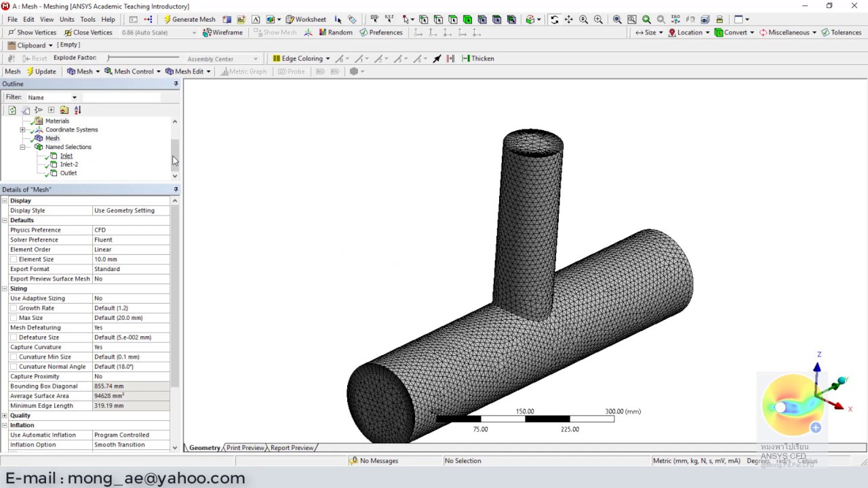Click the Zoom to Fit icon
The height and width of the screenshot is (488, 868).
(617, 19)
